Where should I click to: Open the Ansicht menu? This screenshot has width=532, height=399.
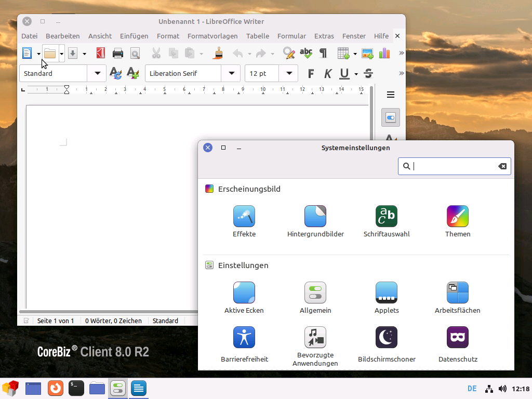(100, 36)
